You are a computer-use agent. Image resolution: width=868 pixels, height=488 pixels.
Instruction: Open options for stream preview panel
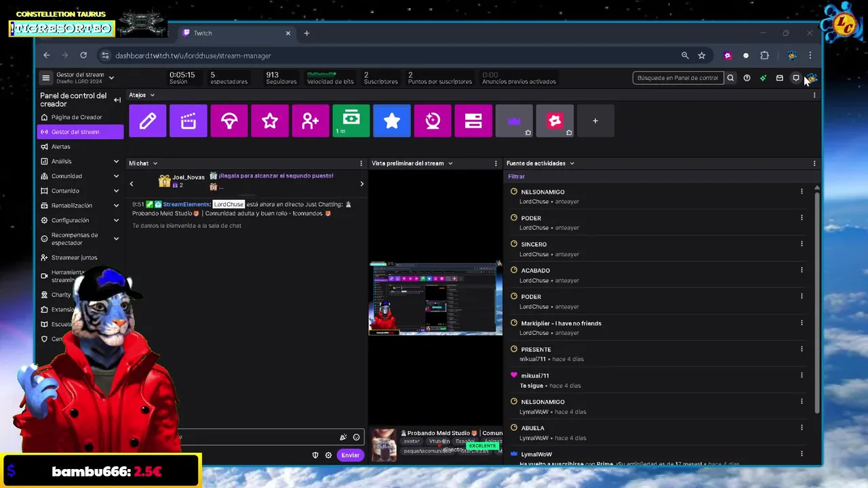(496, 163)
